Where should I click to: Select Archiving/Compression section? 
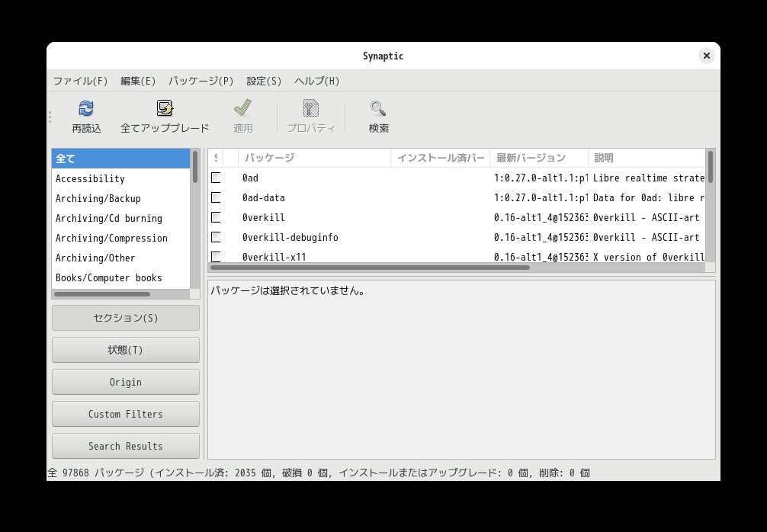[x=120, y=238]
